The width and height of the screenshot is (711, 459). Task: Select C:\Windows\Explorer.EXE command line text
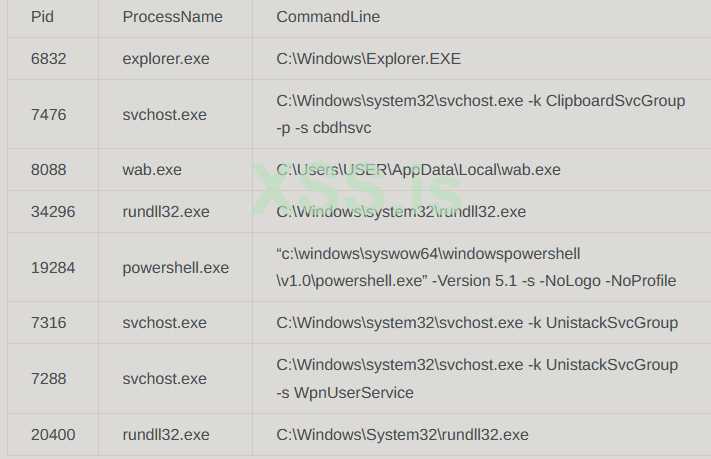tap(368, 59)
